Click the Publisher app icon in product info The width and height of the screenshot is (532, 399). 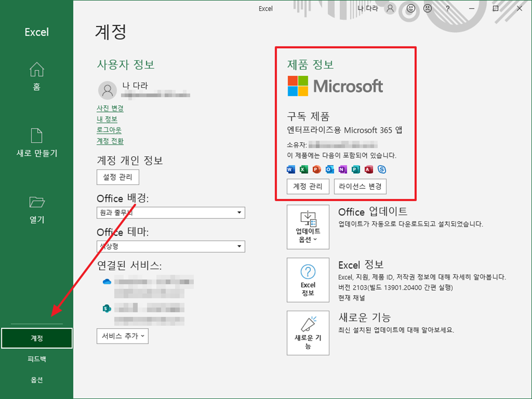click(355, 169)
